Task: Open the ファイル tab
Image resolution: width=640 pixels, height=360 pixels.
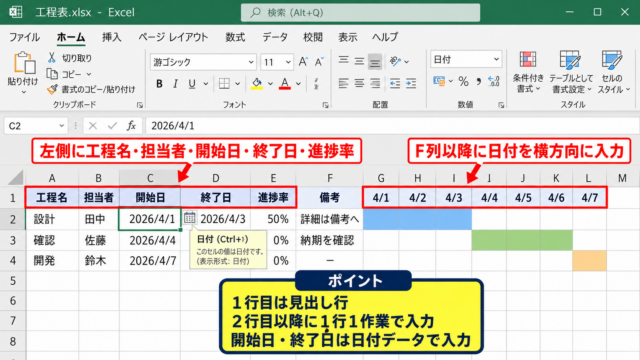Action: pyautogui.click(x=24, y=37)
